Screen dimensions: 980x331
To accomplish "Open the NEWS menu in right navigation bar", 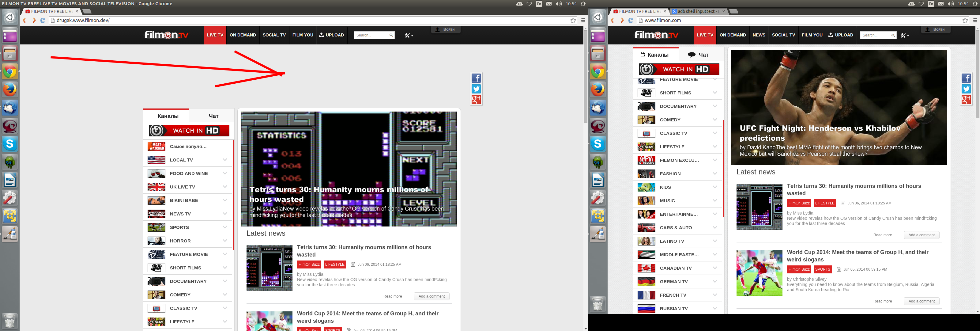I will [759, 35].
